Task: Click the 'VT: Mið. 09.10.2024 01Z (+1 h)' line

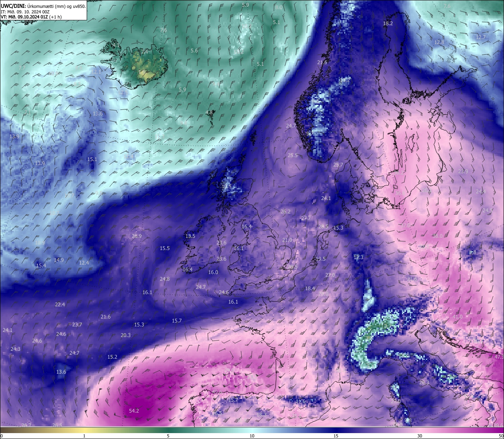Action: (x=31, y=17)
